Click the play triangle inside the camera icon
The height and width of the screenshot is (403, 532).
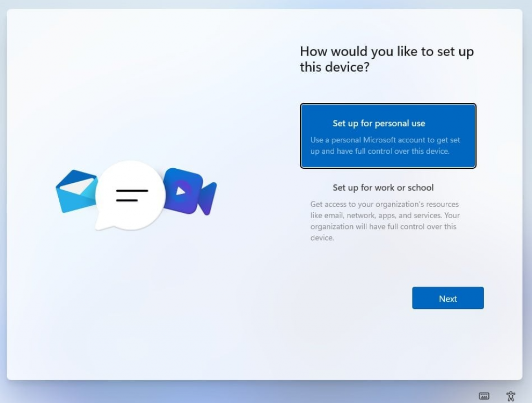tap(180, 191)
